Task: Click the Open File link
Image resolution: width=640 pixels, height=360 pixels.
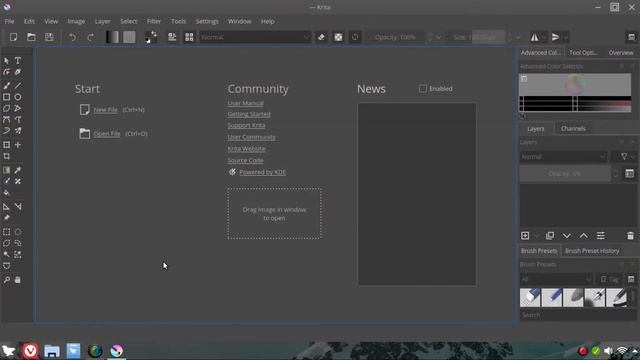Action: (x=107, y=133)
